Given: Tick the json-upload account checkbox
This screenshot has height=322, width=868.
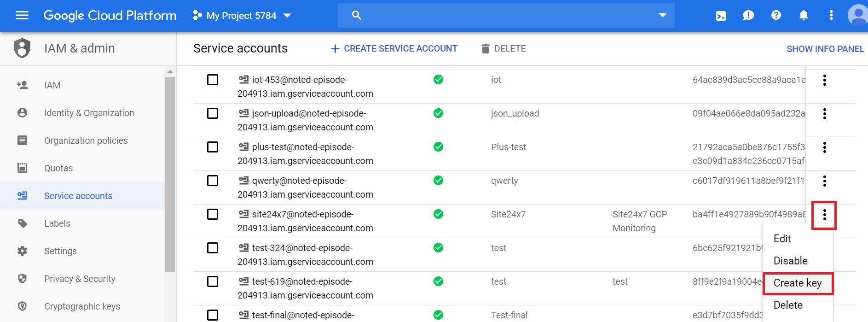Looking at the screenshot, I should [213, 113].
